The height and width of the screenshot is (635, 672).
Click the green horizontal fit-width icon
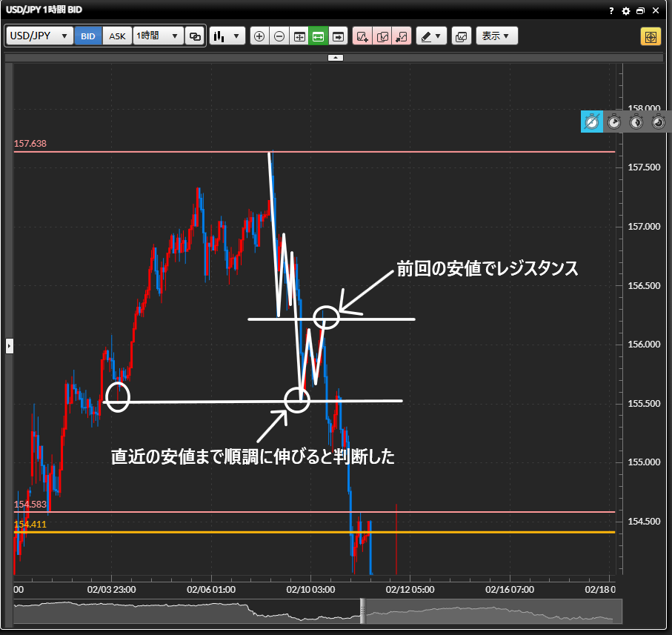point(319,36)
